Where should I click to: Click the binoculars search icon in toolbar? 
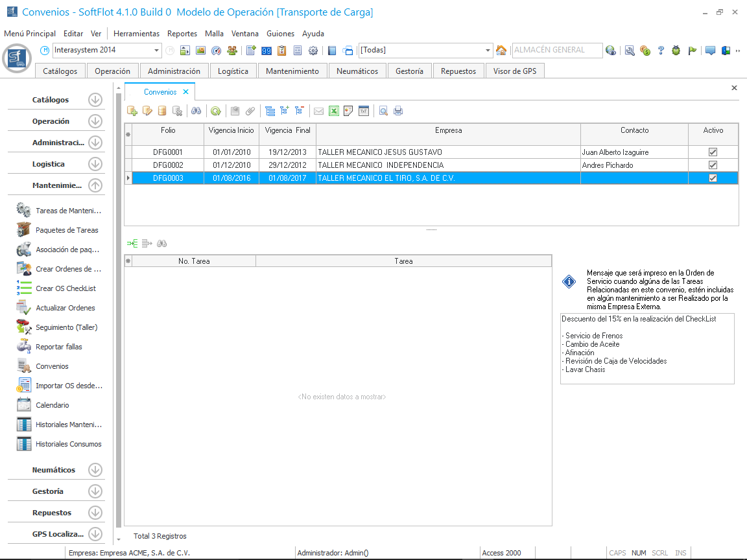tap(195, 111)
